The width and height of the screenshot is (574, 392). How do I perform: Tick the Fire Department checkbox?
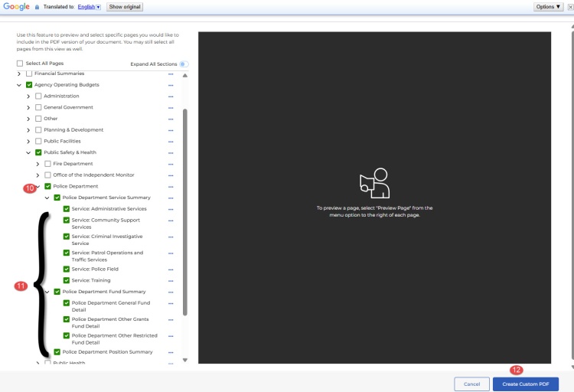(47, 164)
